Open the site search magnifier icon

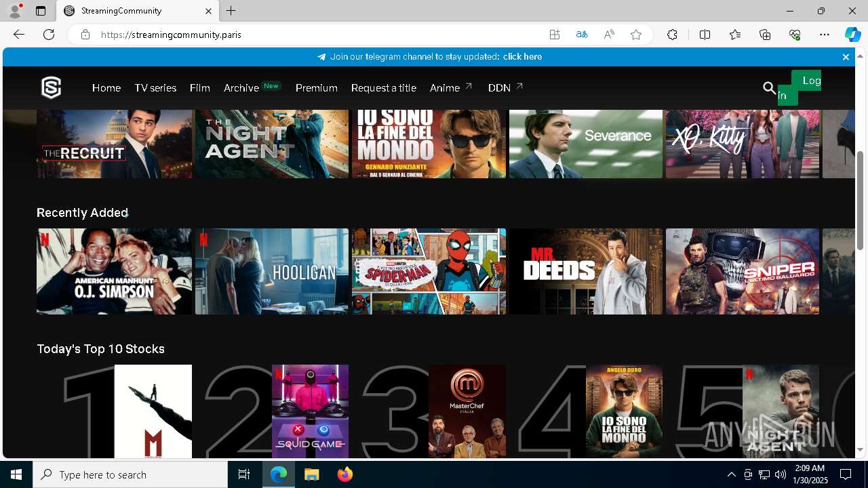[769, 88]
